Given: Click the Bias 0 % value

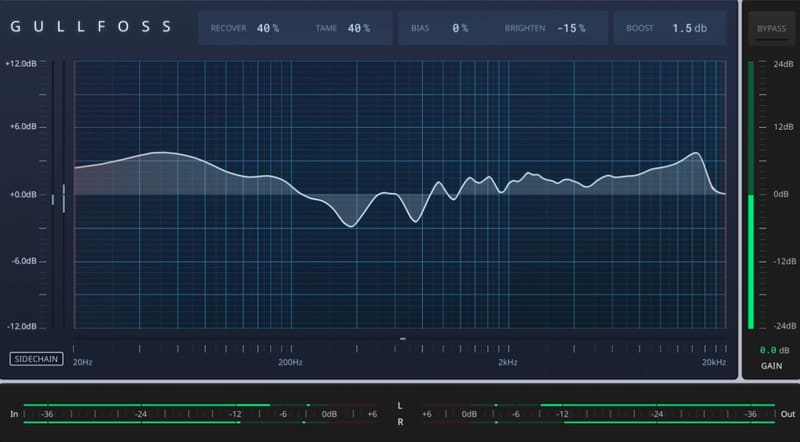Looking at the screenshot, I should pos(460,28).
